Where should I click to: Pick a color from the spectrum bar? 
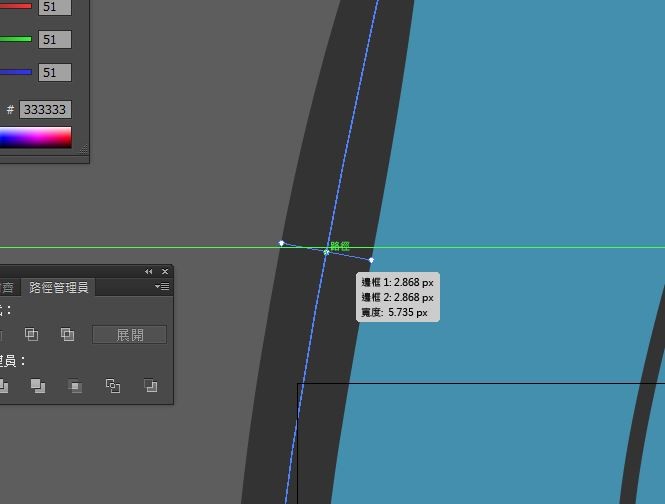click(36, 137)
